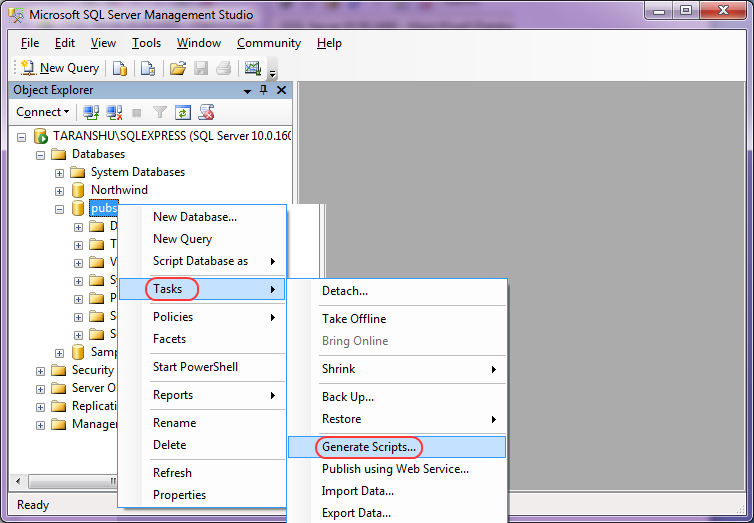754x523 pixels.
Task: Choose New Query in the context menu
Action: click(202, 239)
